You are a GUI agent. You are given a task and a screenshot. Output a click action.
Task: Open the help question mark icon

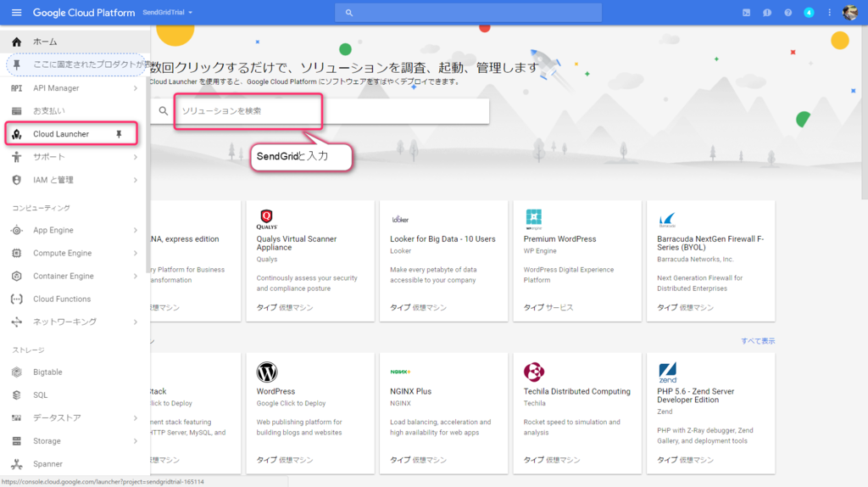pos(787,12)
